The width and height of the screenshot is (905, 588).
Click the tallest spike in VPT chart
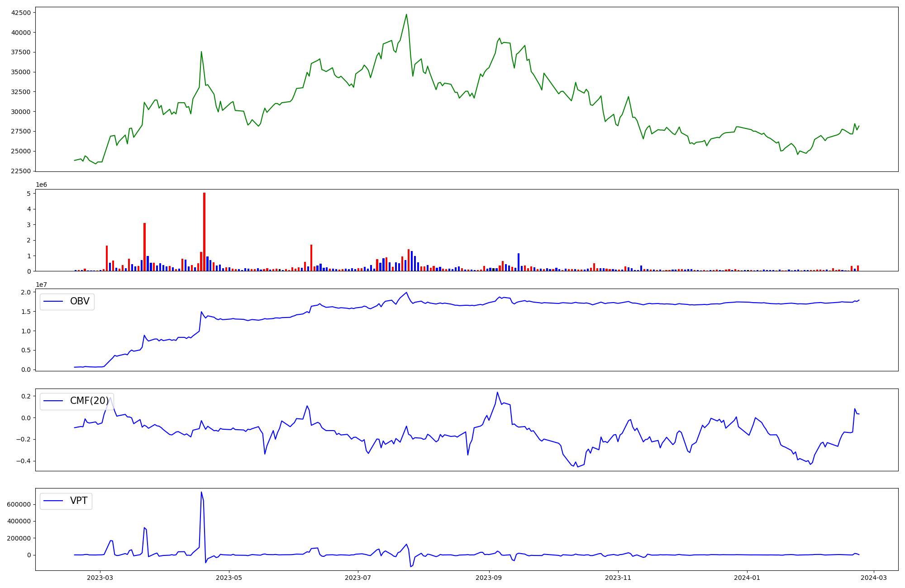click(x=201, y=492)
